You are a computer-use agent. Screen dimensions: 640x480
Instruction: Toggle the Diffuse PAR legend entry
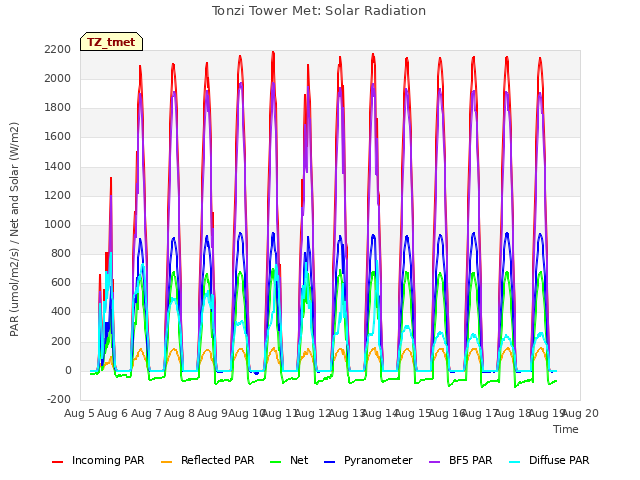[x=549, y=460]
